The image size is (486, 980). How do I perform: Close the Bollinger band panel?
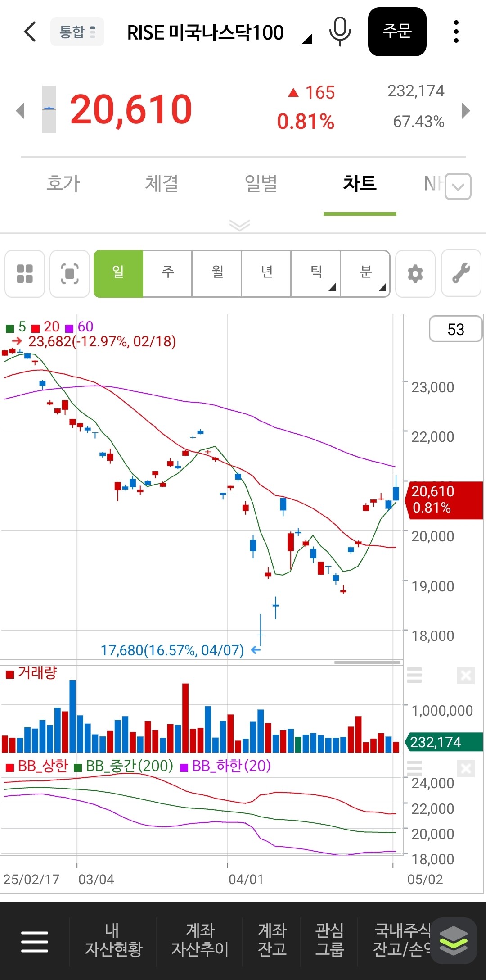point(466,768)
